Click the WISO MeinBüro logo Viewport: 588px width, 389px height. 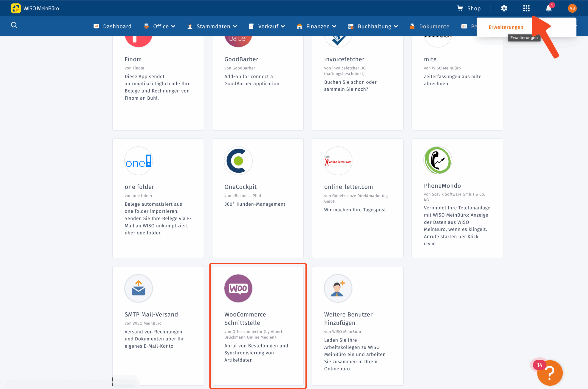click(x=35, y=8)
